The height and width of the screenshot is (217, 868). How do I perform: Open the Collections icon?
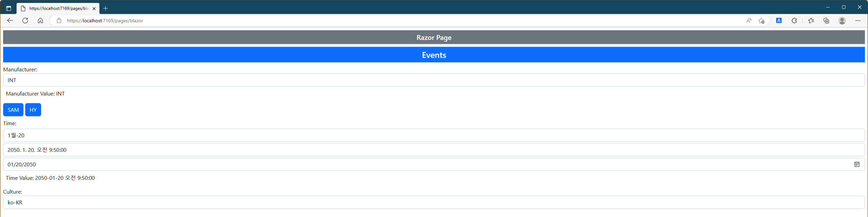pos(826,21)
